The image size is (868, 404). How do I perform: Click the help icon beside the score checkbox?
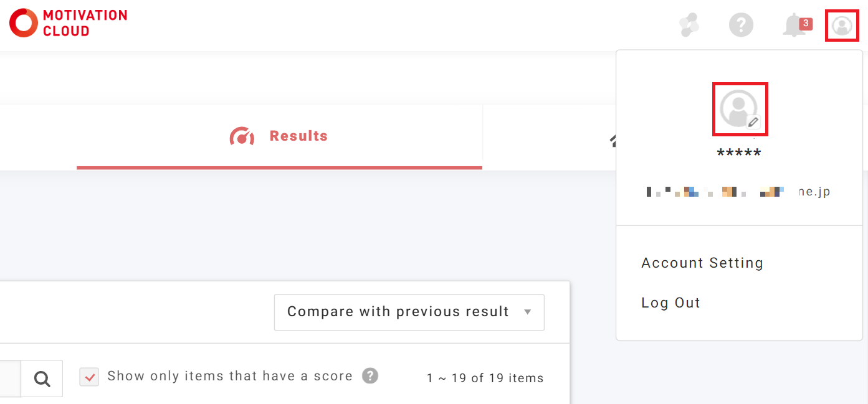370,376
